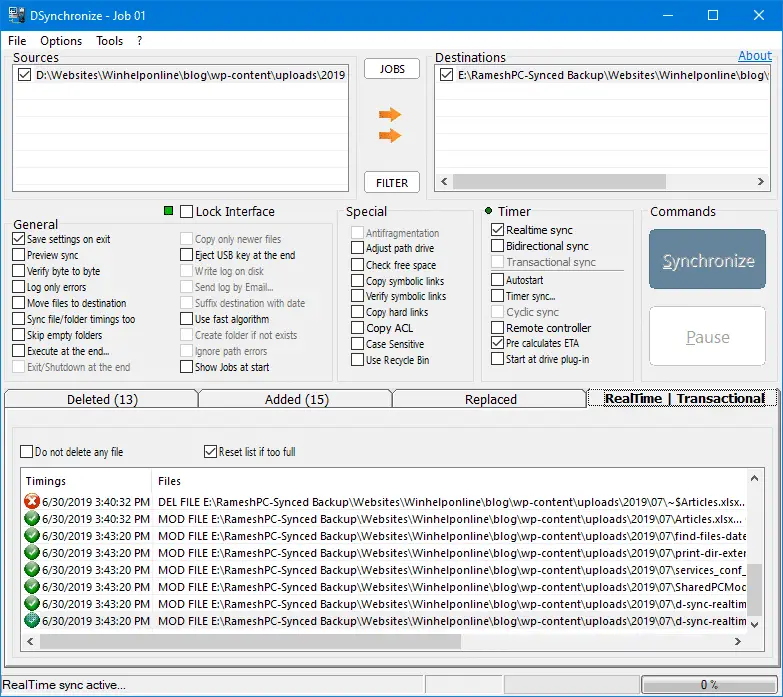Open the About link
783x697 pixels.
pyautogui.click(x=755, y=55)
